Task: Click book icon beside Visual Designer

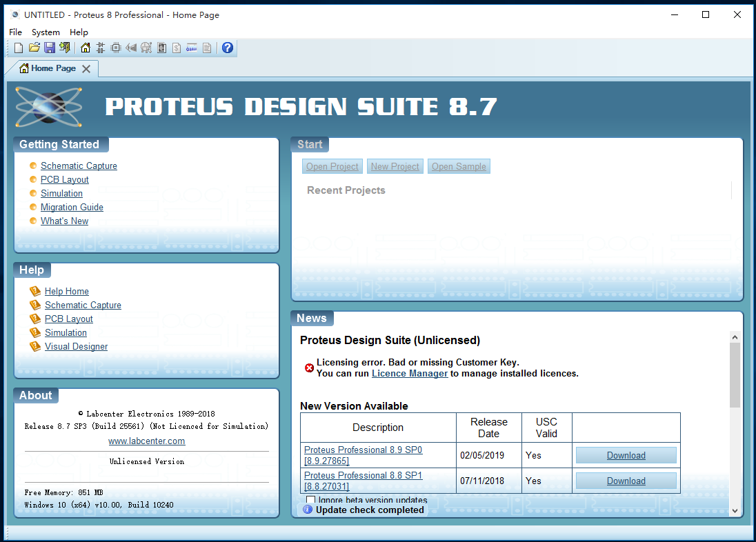Action: pyautogui.click(x=35, y=346)
